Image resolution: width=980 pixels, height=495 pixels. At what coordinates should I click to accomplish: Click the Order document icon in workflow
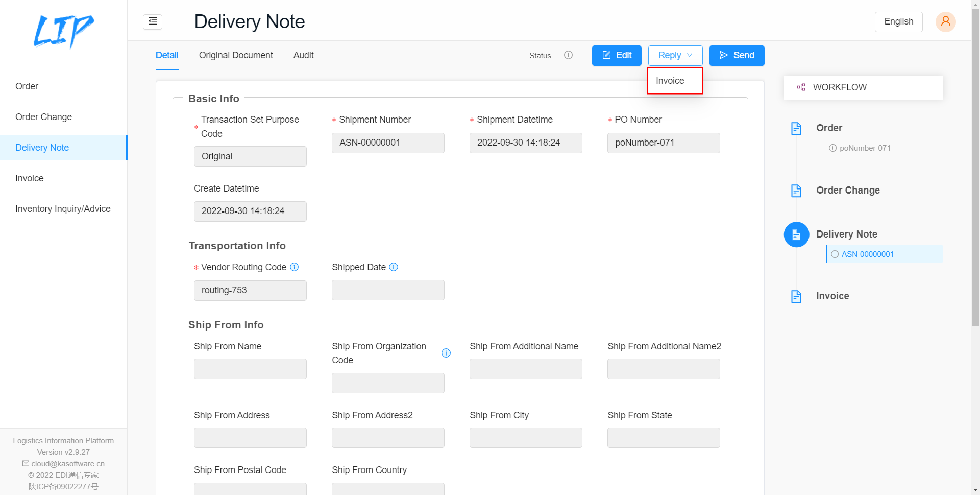click(796, 128)
